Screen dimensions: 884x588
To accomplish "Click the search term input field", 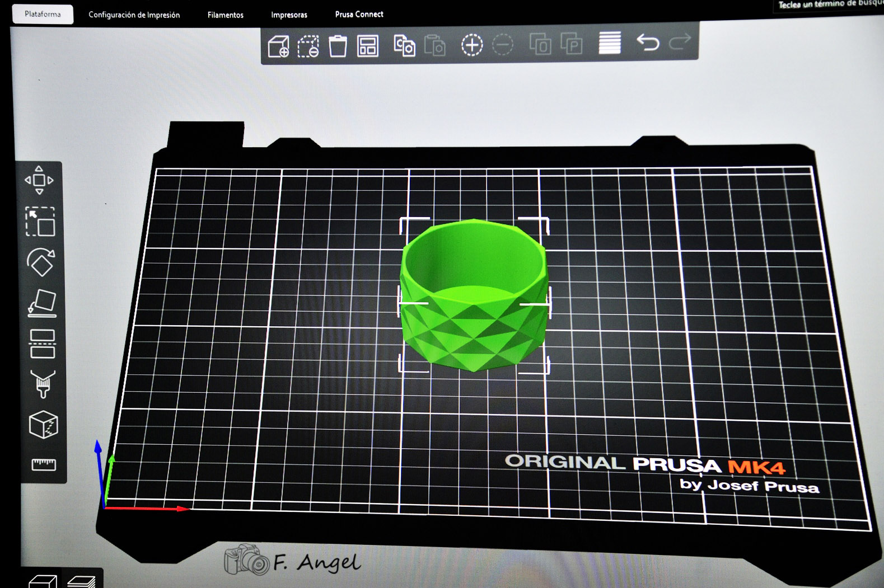I will pos(830,5).
